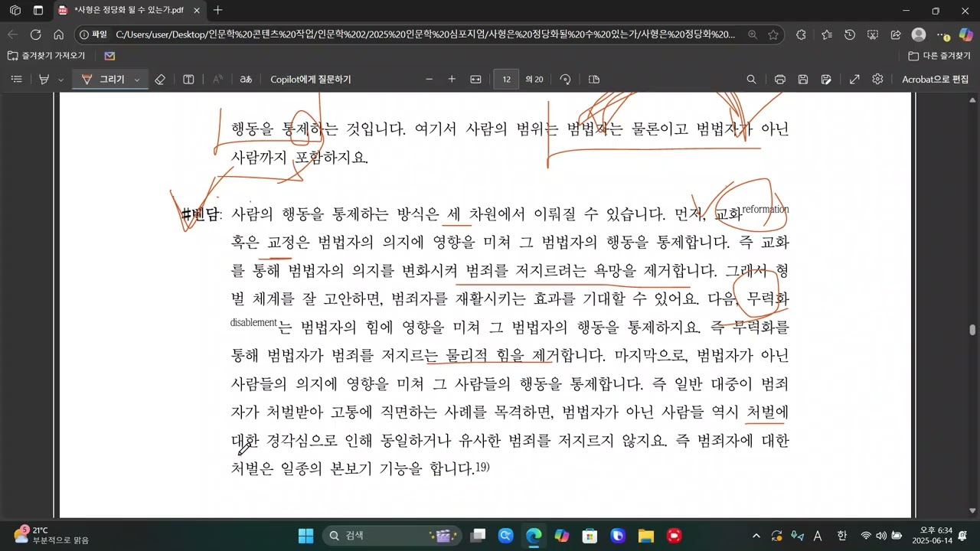This screenshot has height=551, width=980.
Task: Toggle Fit to width
Action: coord(475,80)
